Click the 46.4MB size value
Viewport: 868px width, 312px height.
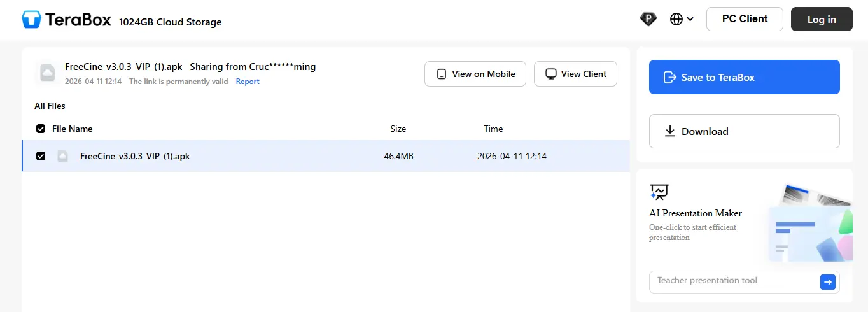pyautogui.click(x=398, y=156)
